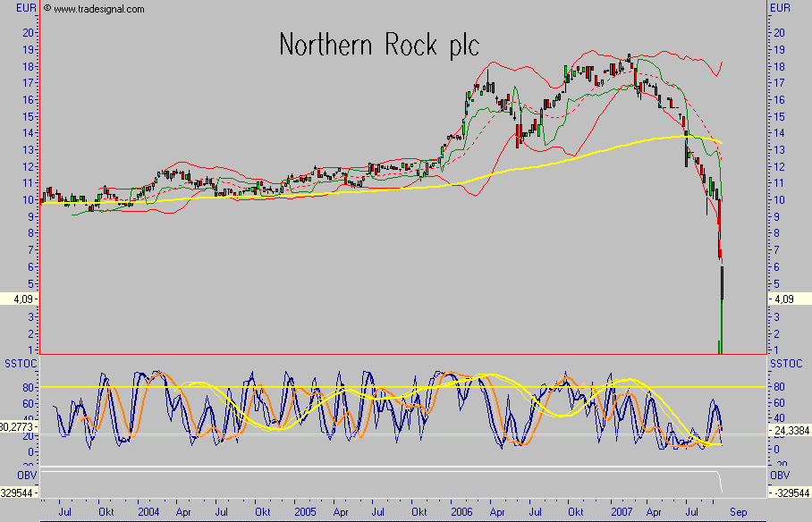The height and width of the screenshot is (522, 812).
Task: Click the 30,2773 stochastic value label
Action: pos(19,427)
